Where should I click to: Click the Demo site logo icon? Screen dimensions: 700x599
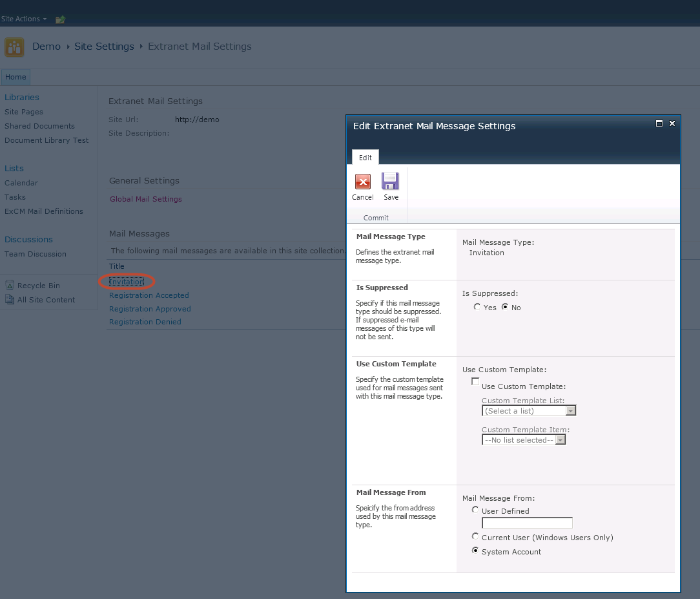(x=14, y=47)
